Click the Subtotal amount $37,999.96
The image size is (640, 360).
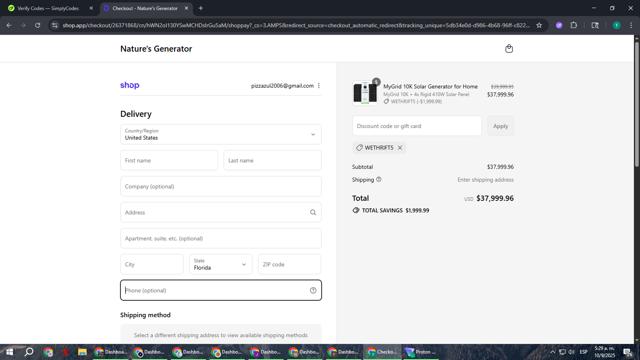click(500, 167)
